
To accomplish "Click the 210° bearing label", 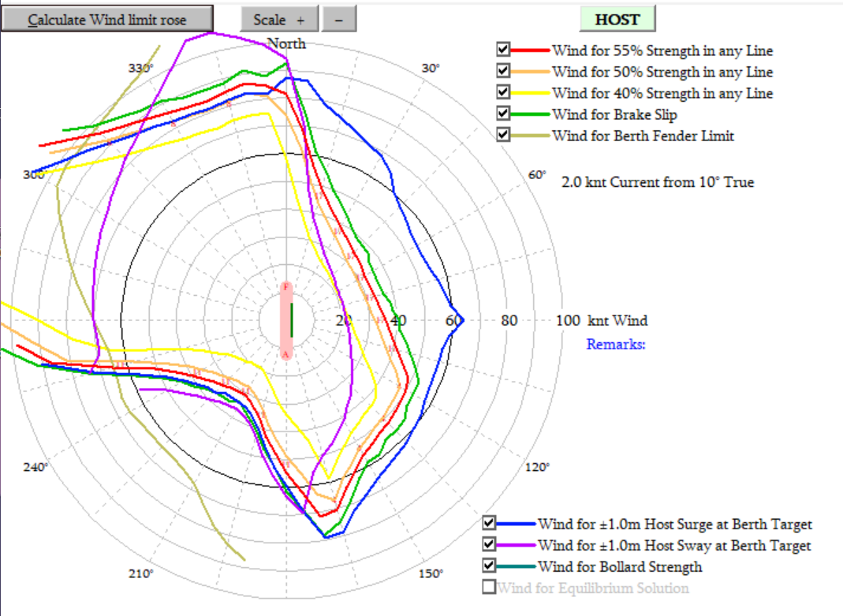I will tap(141, 573).
